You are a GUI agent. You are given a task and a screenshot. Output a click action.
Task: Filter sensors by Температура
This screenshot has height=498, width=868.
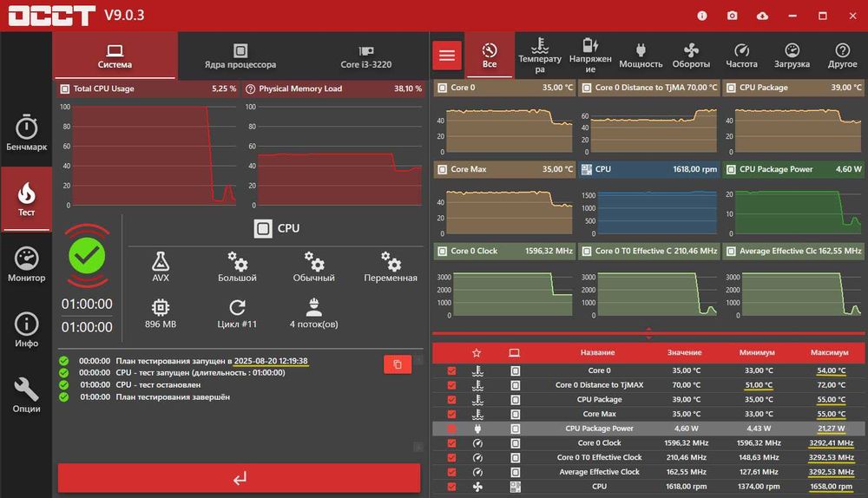[540, 56]
